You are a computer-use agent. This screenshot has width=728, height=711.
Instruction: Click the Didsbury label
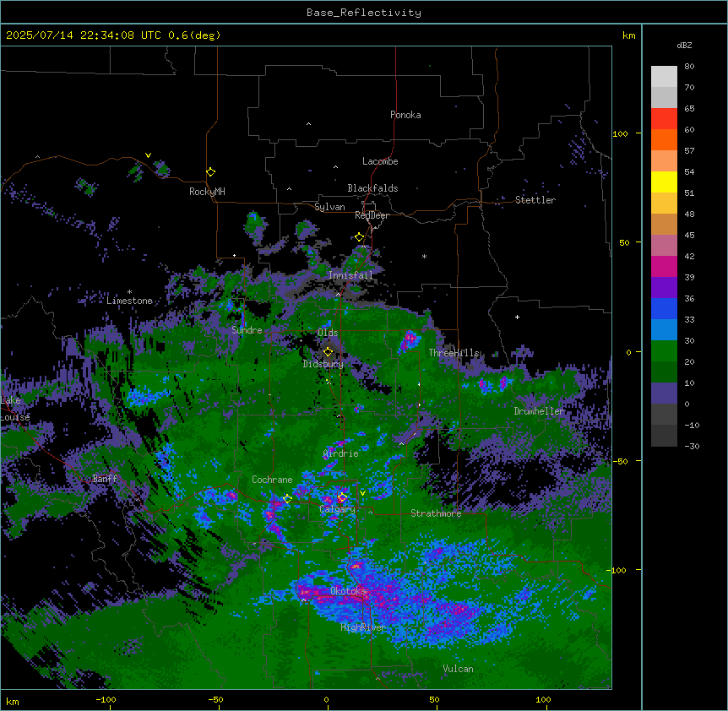click(x=323, y=364)
